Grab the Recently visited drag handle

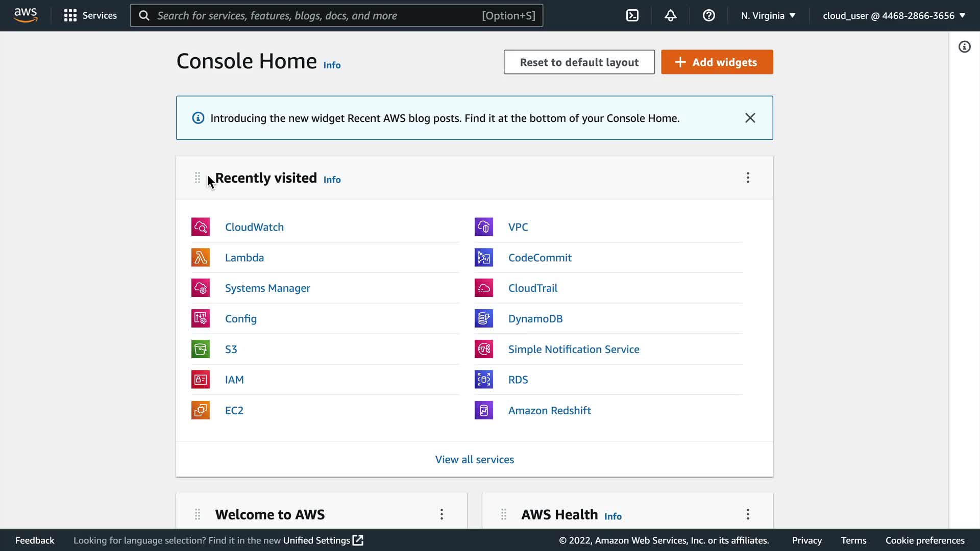(198, 178)
